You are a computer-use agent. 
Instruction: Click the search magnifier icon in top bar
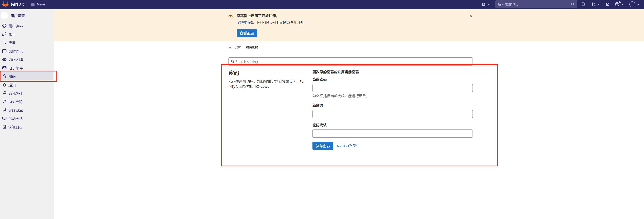point(572,4)
